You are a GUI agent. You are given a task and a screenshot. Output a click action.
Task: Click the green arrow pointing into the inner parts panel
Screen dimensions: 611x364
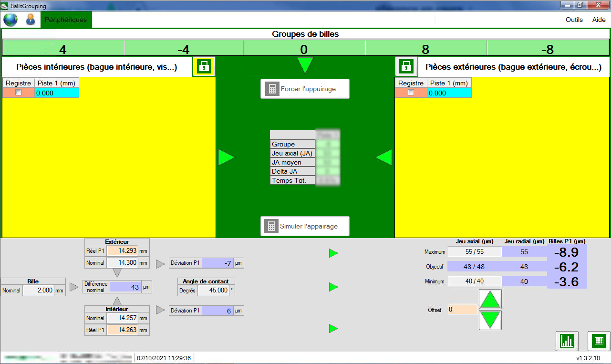(x=227, y=157)
